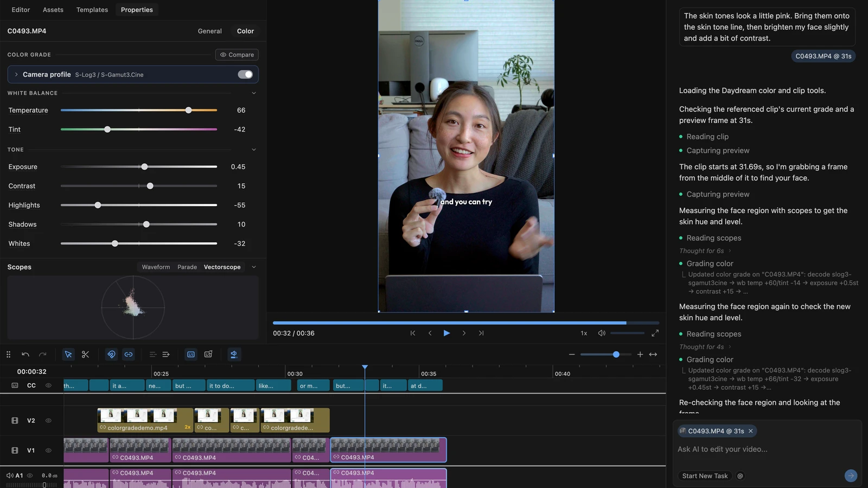Play the video preview

pyautogui.click(x=446, y=333)
